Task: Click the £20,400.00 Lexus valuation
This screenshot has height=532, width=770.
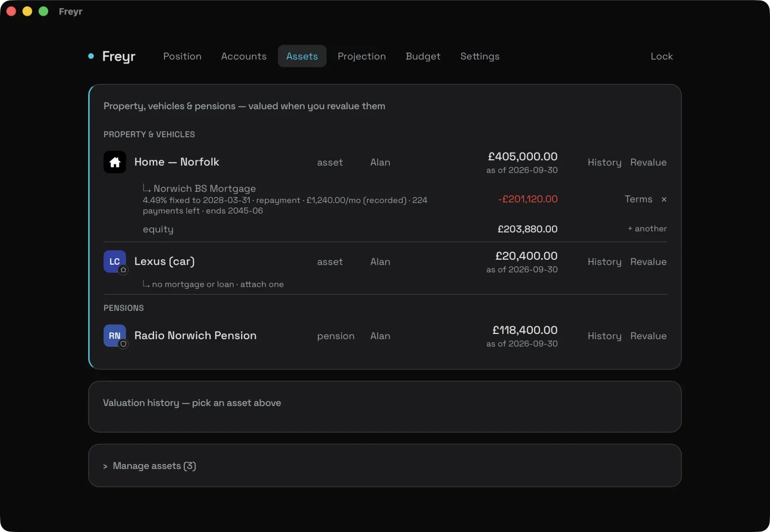Action: coord(526,256)
